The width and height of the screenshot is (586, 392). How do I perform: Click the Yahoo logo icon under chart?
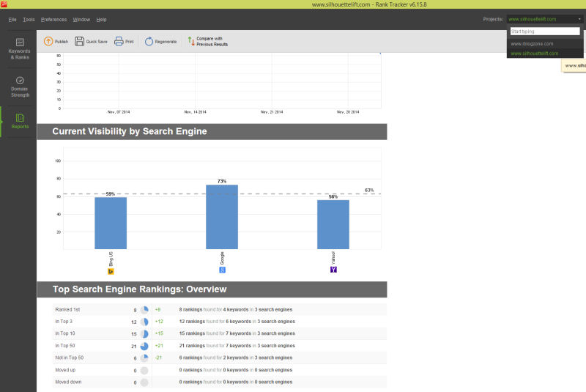pos(333,270)
